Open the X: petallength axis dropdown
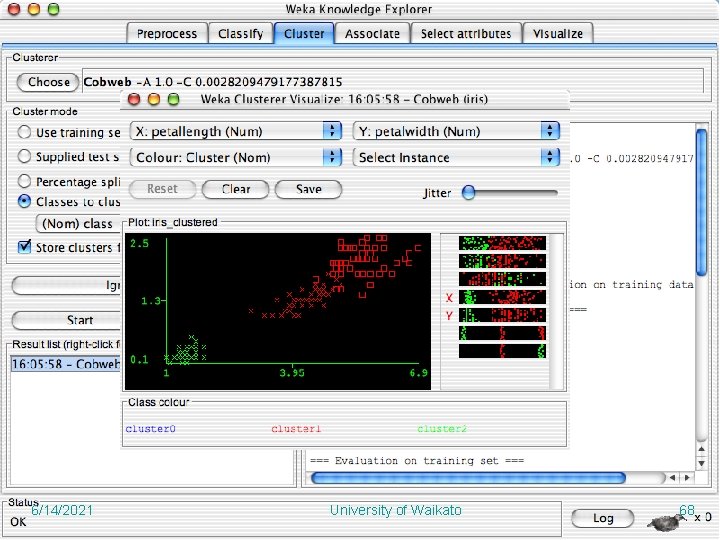 click(236, 131)
